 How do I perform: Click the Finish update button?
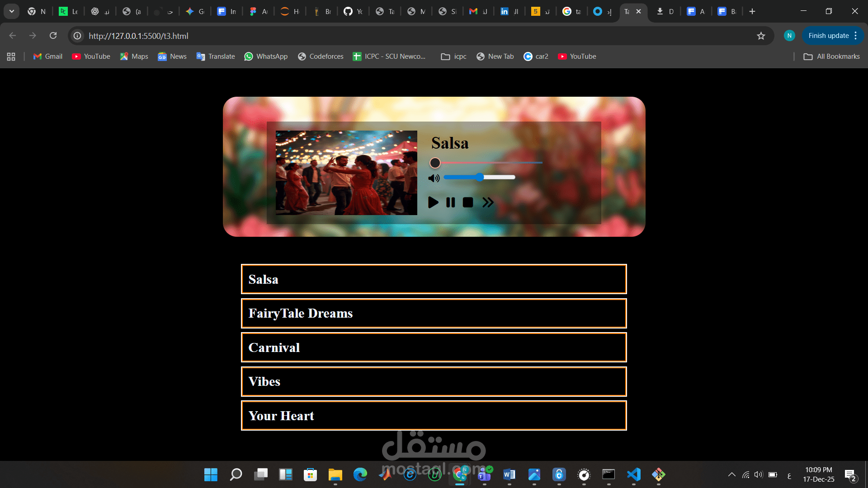pyautogui.click(x=828, y=36)
